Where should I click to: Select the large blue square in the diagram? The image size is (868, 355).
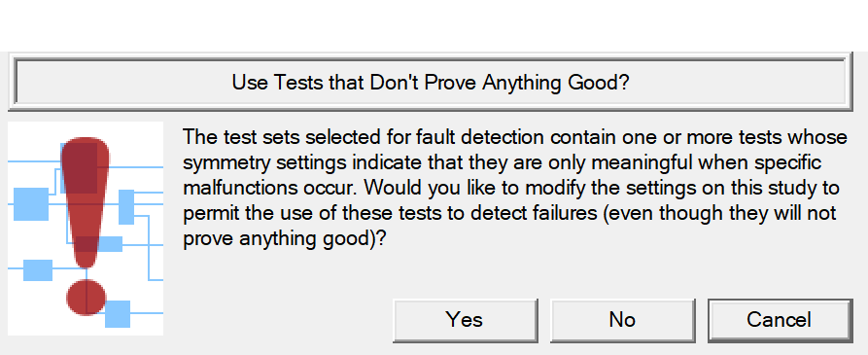(x=31, y=204)
